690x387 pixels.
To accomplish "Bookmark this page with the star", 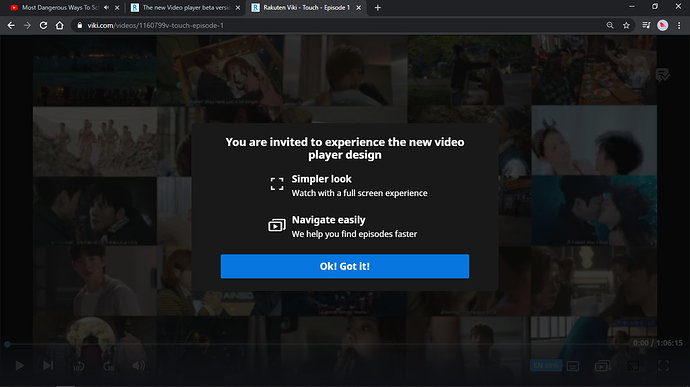I will [626, 26].
